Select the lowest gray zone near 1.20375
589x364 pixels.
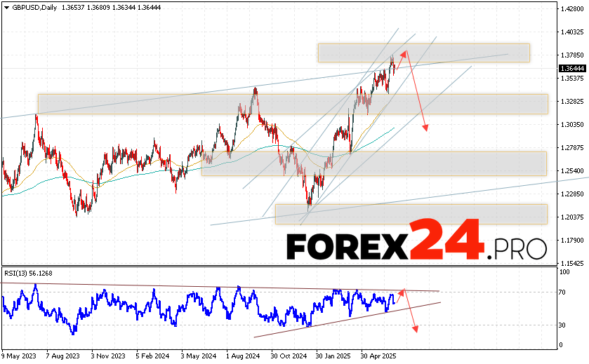411,214
